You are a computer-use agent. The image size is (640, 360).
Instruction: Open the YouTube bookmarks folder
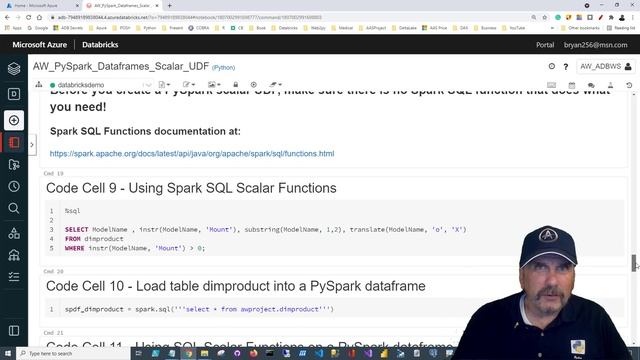pos(513,28)
